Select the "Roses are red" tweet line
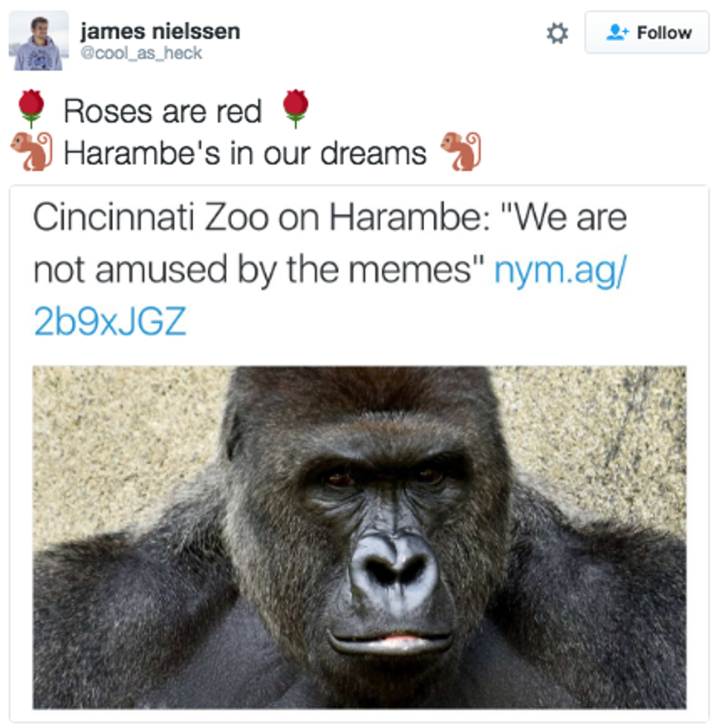The height and width of the screenshot is (728, 728). click(x=163, y=111)
